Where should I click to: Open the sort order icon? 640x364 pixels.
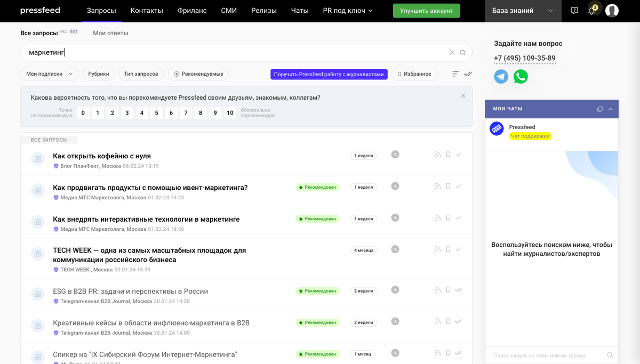(455, 74)
